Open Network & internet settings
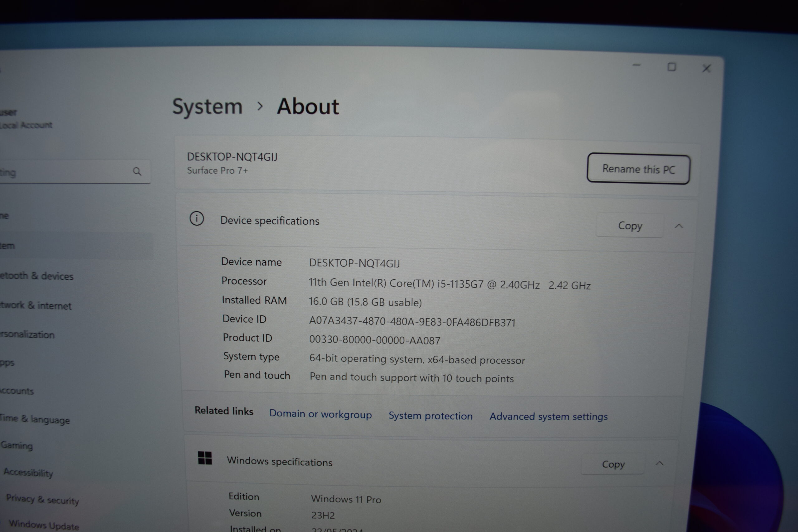 (x=36, y=305)
